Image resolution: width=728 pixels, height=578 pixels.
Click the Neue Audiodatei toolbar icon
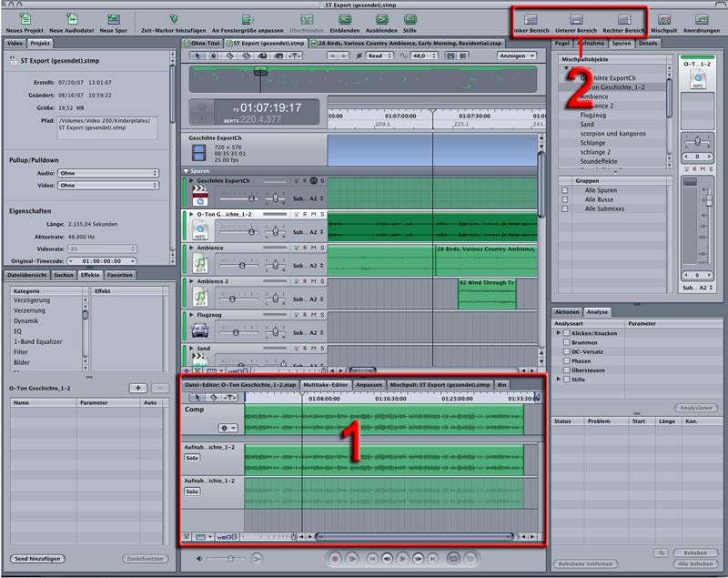[71, 18]
